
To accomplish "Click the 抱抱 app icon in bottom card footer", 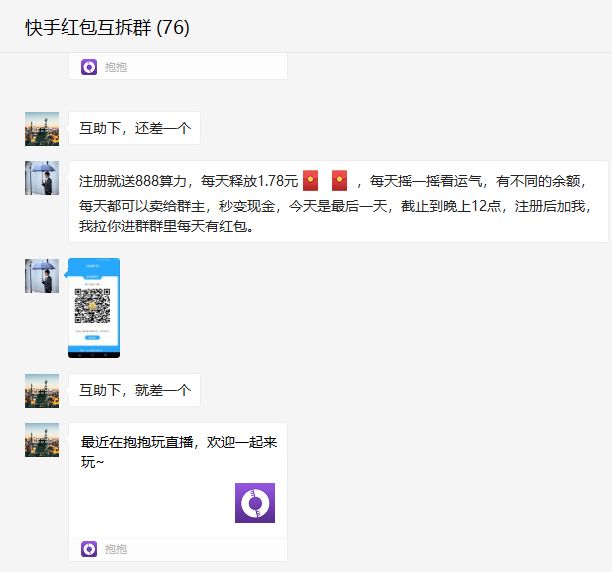I will point(89,549).
